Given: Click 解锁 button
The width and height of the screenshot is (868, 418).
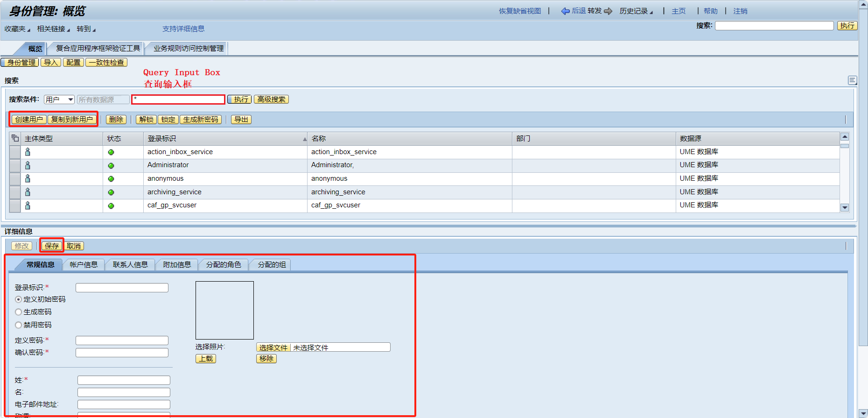Looking at the screenshot, I should [147, 120].
